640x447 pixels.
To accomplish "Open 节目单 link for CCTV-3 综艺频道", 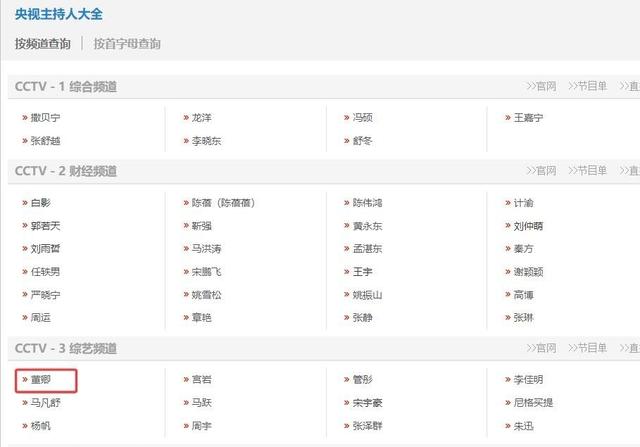I will (x=587, y=348).
